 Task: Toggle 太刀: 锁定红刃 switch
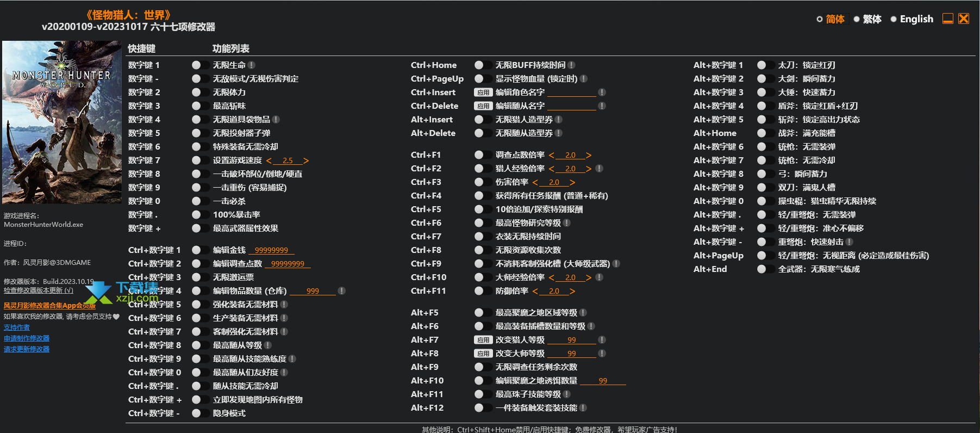pyautogui.click(x=765, y=65)
